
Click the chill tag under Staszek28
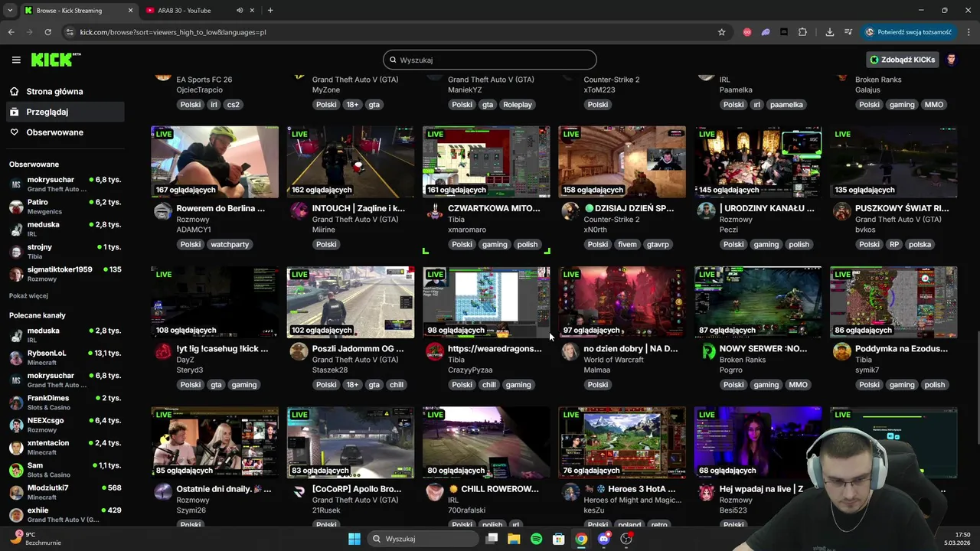(396, 385)
